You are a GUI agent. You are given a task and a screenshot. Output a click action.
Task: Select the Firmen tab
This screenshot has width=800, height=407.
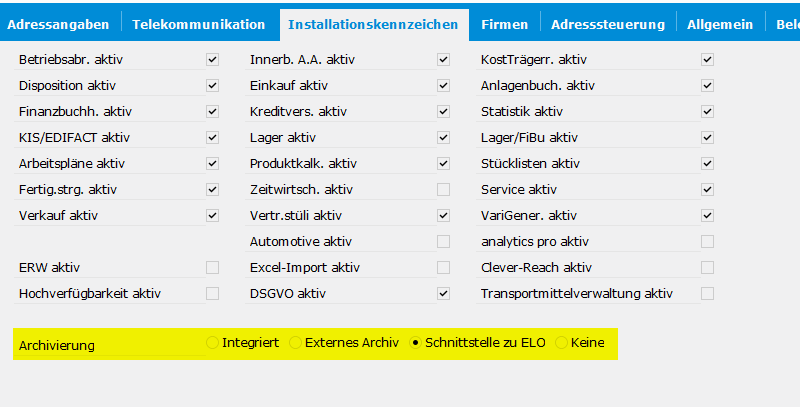505,24
